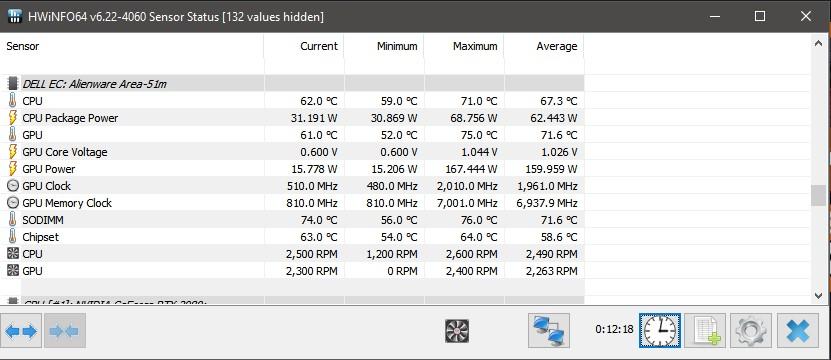Image resolution: width=831 pixels, height=360 pixels.
Task: Reset the elapsed time clock button
Action: 660,330
